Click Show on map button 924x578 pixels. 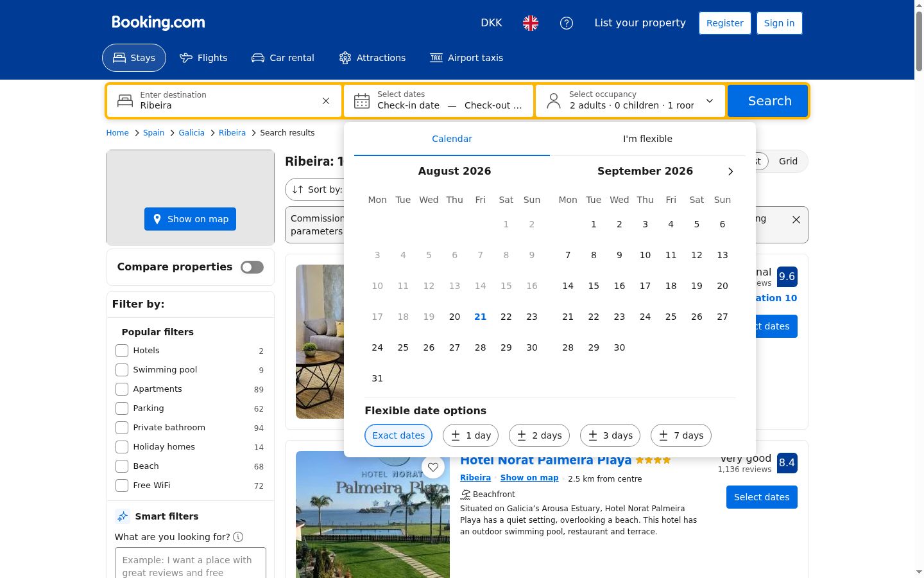pos(190,219)
